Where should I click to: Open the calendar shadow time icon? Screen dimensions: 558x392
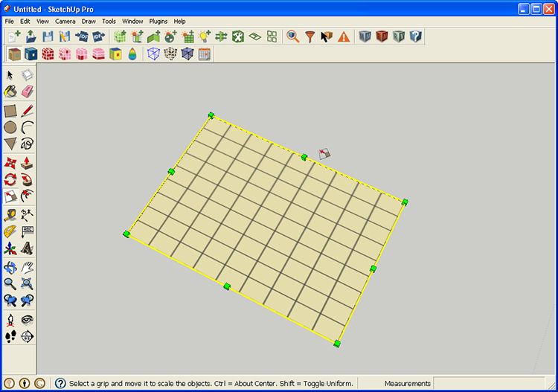[x=205, y=54]
